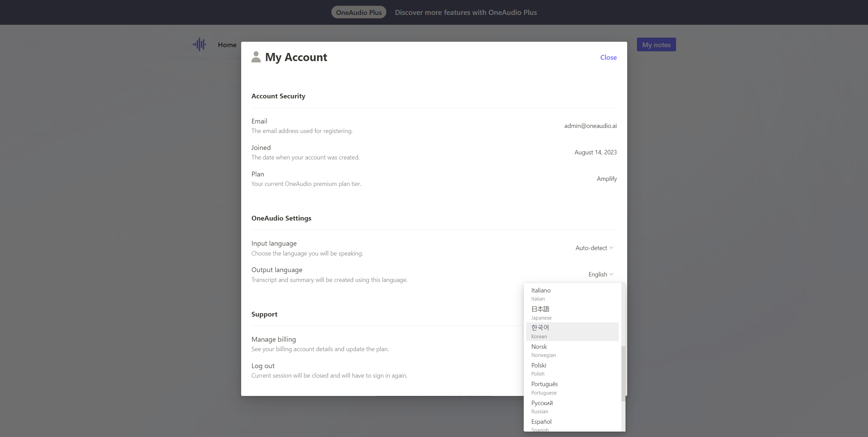868x437 pixels.
Task: Click the OneAudio Plus badge button
Action: 359,12
